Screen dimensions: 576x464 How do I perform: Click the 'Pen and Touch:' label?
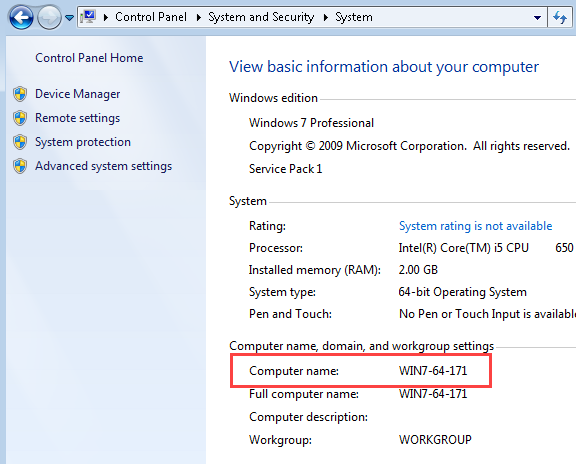290,314
